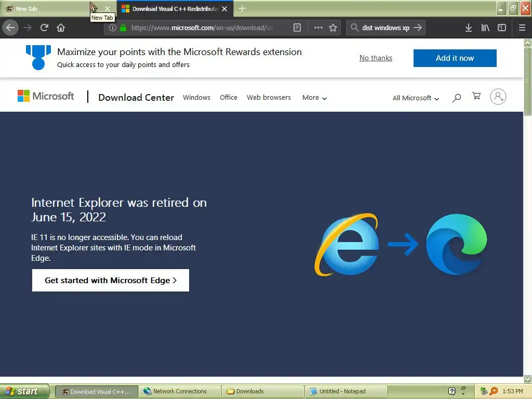Toggle the browser sidebar
Screen dimensions: 532x399
click(x=502, y=28)
